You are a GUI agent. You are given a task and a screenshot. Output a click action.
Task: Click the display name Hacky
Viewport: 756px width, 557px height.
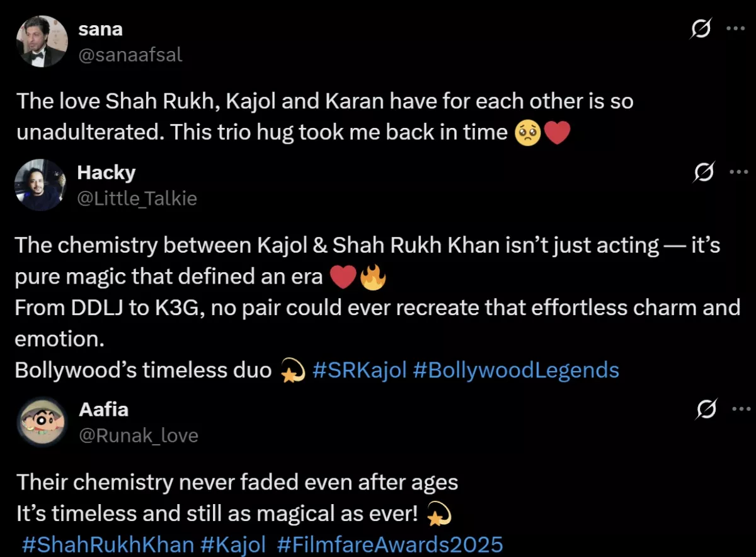106,172
